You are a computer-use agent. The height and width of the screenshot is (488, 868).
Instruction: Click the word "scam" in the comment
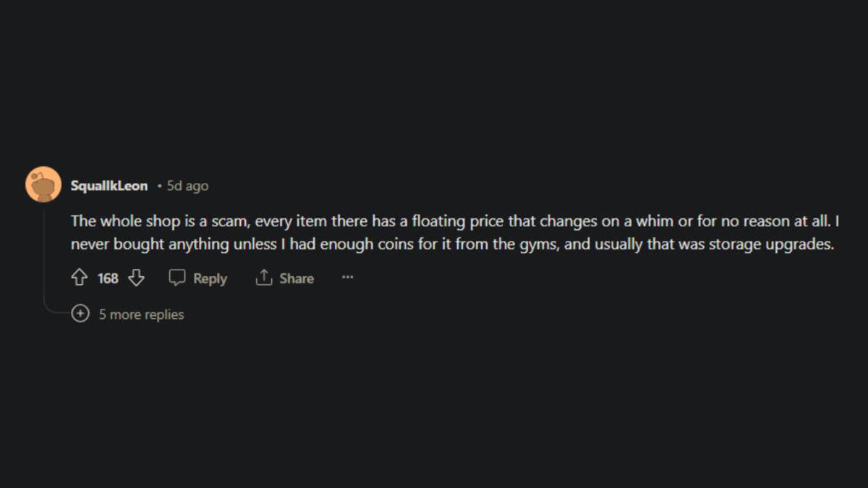[x=231, y=221]
